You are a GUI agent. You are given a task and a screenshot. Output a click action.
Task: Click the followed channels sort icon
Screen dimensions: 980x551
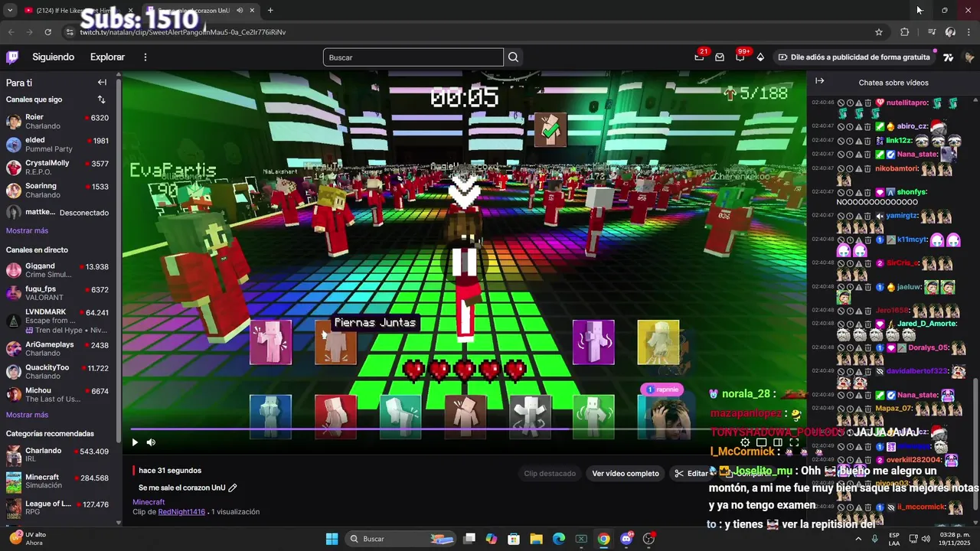[101, 99]
